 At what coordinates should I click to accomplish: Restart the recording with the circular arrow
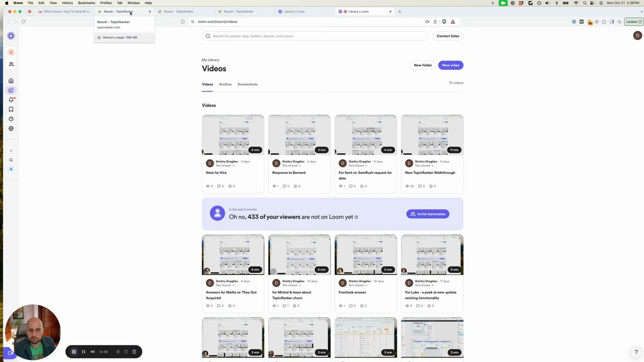[x=126, y=351]
